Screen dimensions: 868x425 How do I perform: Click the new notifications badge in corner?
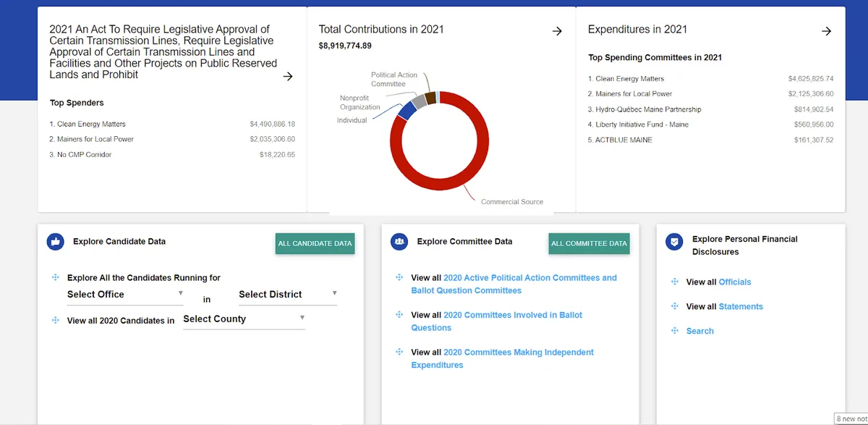pos(851,418)
